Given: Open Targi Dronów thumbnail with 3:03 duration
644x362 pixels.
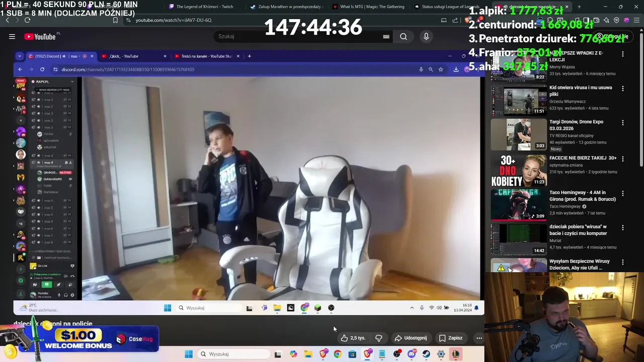Looking at the screenshot, I should point(519,134).
